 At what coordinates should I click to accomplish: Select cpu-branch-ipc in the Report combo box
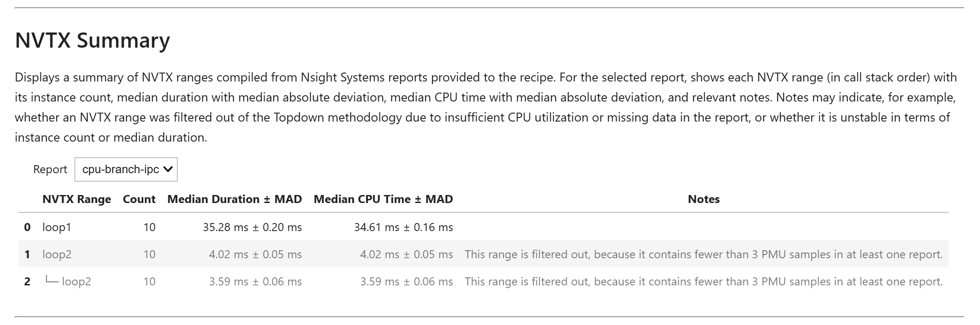[126, 169]
